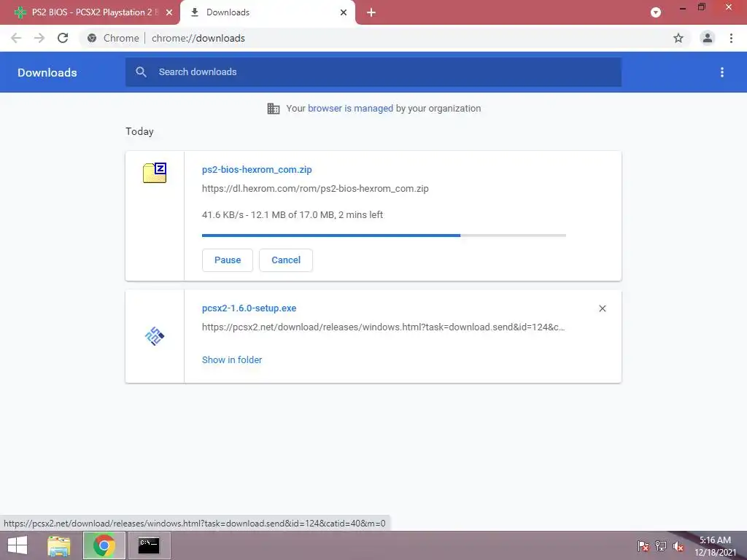Click the muted volume tray icon
747x560 pixels.
678,546
